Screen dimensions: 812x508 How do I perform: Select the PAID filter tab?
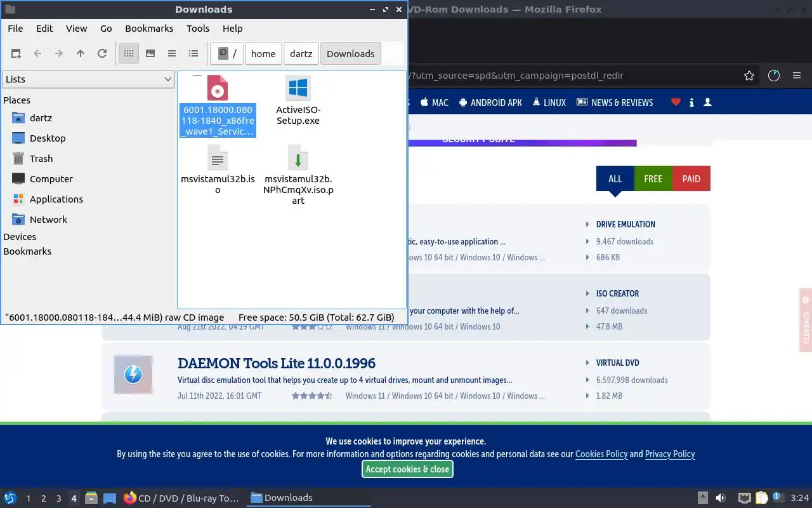click(x=691, y=179)
